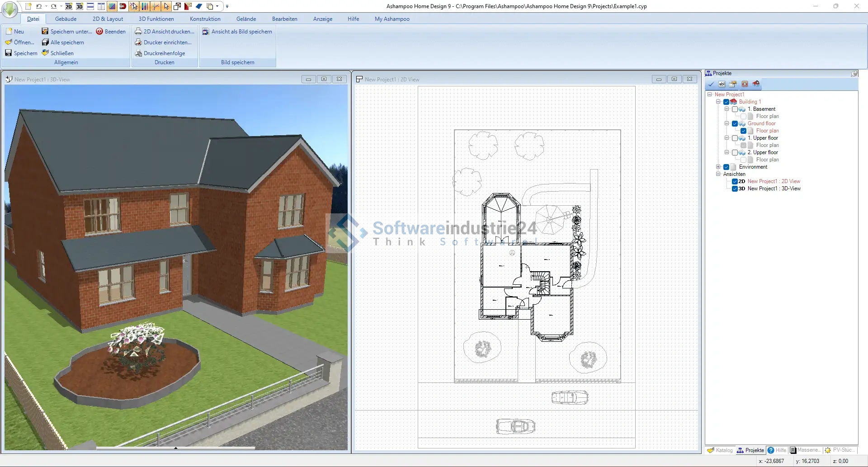Click the Speichern unter... button
This screenshot has width=868, height=467.
click(67, 32)
